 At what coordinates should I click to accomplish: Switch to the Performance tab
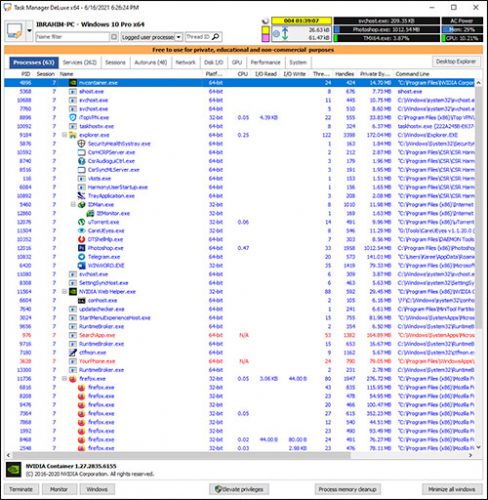[266, 62]
